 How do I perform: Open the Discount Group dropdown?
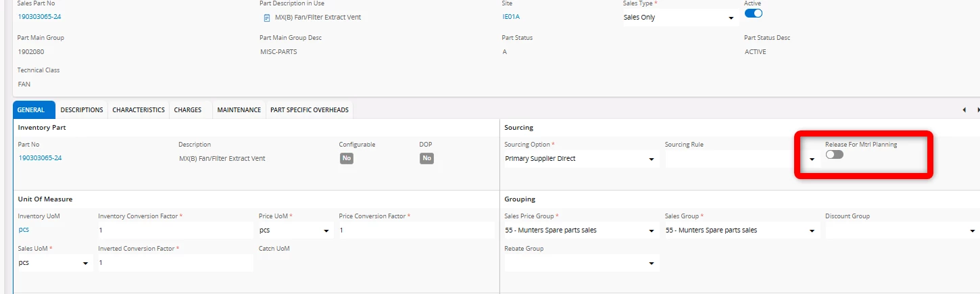click(x=901, y=230)
